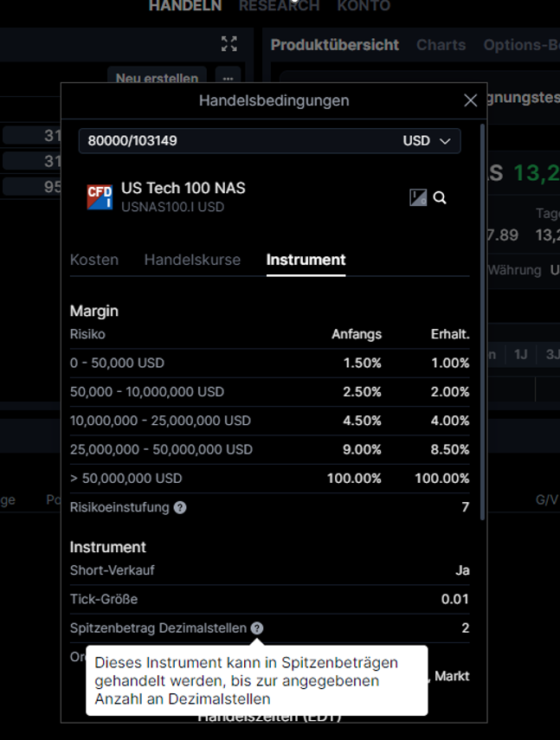The width and height of the screenshot is (560, 740).
Task: Click the Handelsbedingungen dialog title
Action: [x=274, y=100]
